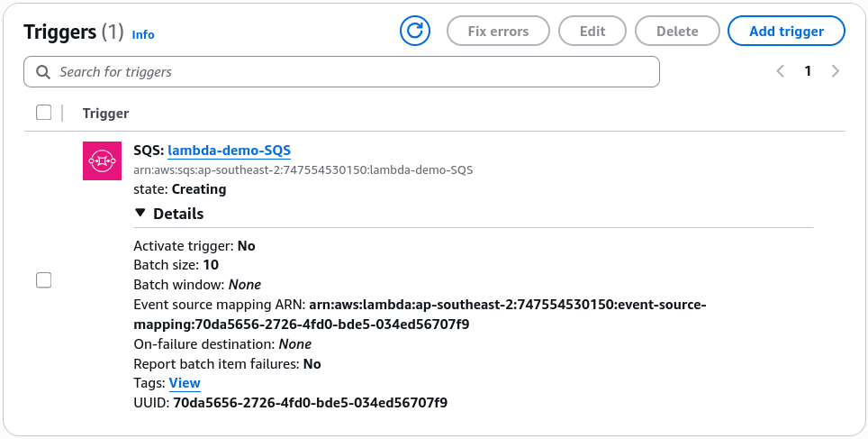This screenshot has height=439, width=868.
Task: Click the Batch size: 10 line
Action: coord(176,265)
